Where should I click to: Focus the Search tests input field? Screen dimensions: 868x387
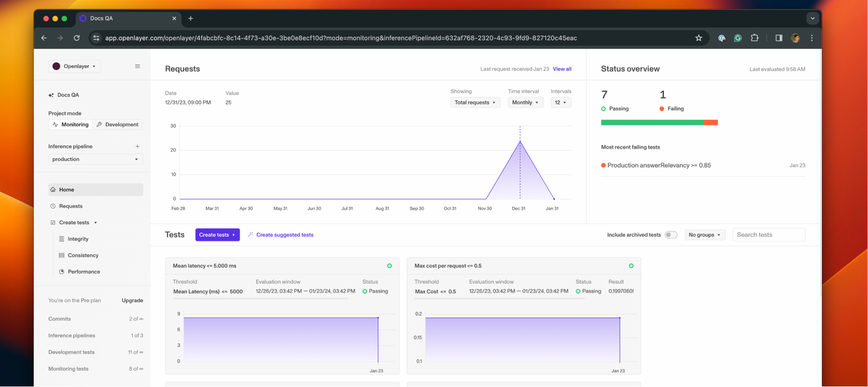[x=769, y=235]
